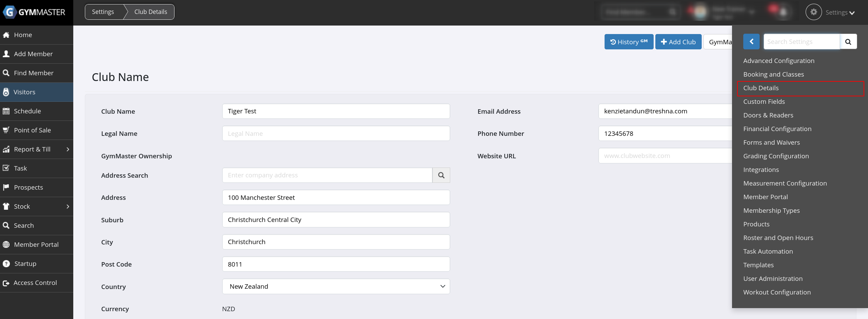Open Schedule via its calendar icon
Image resolution: width=868 pixels, height=319 pixels.
click(x=6, y=111)
